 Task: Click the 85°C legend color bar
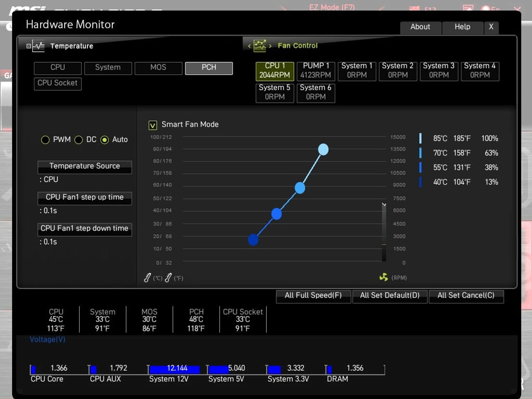(420, 138)
